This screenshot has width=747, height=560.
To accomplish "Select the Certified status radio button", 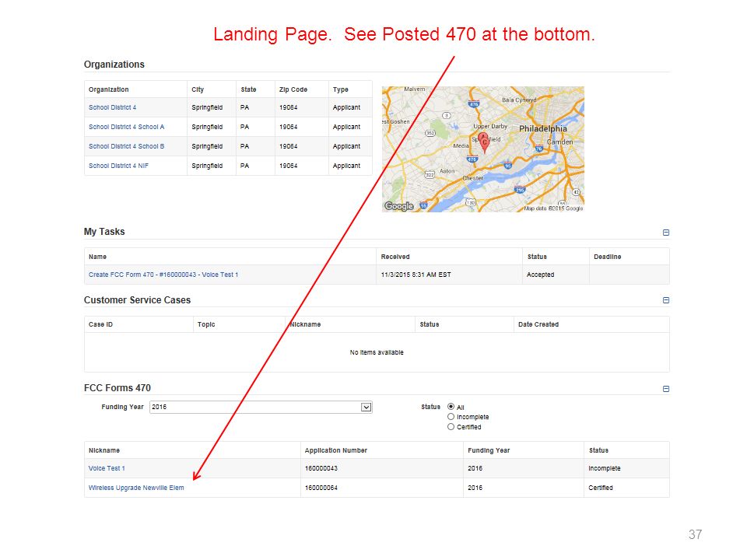I will click(x=451, y=427).
